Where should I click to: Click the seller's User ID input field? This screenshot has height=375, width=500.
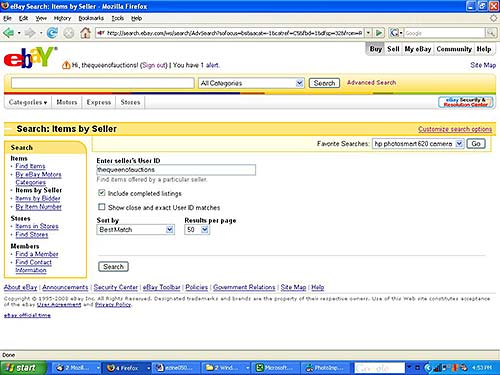point(176,170)
